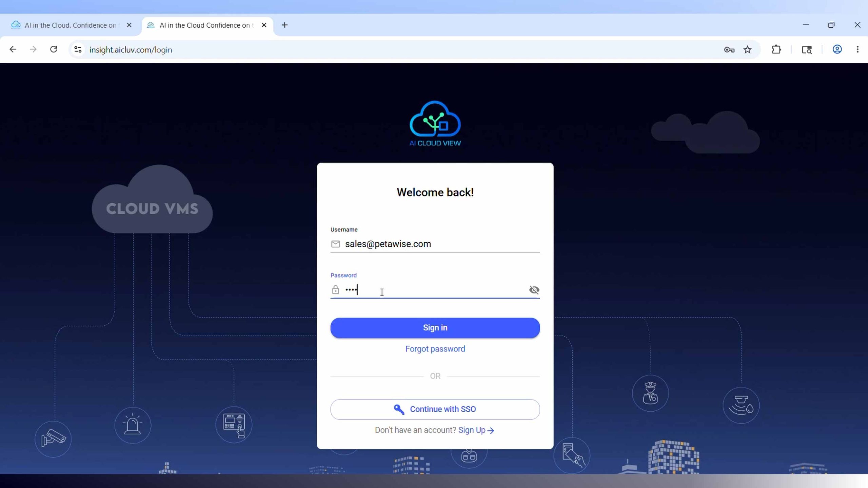
Task: Open saved passwords key icon
Action: pyautogui.click(x=729, y=50)
